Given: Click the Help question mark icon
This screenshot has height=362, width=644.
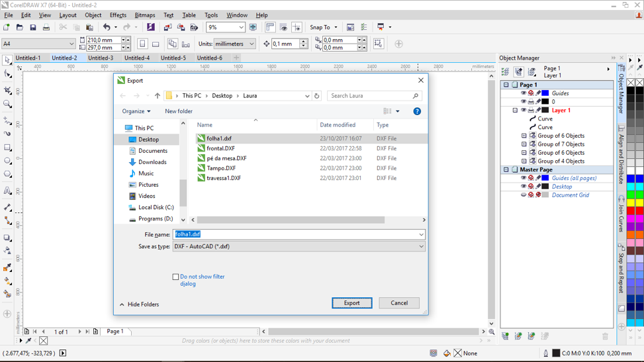Looking at the screenshot, I should (x=417, y=111).
